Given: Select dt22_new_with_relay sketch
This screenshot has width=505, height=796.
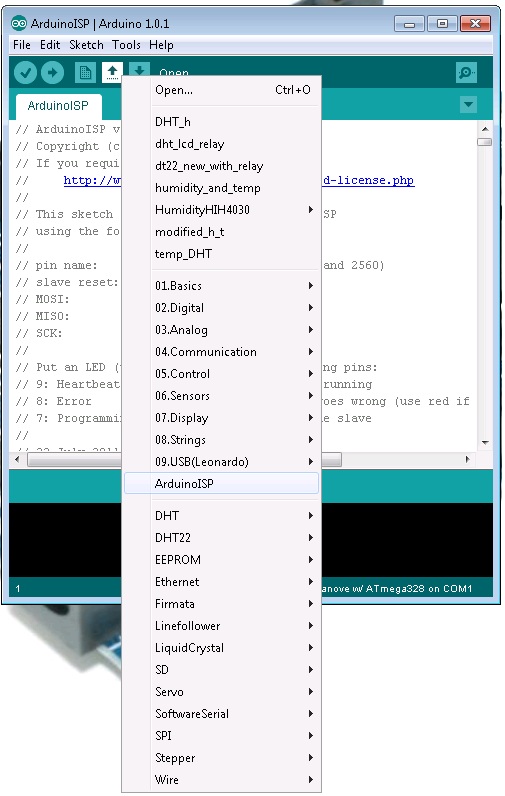Looking at the screenshot, I should (221, 166).
